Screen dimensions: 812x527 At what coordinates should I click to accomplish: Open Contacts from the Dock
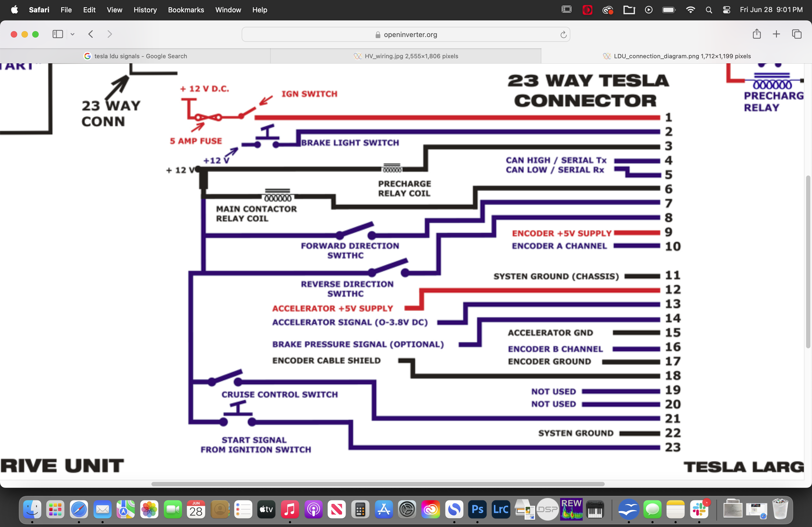click(220, 509)
